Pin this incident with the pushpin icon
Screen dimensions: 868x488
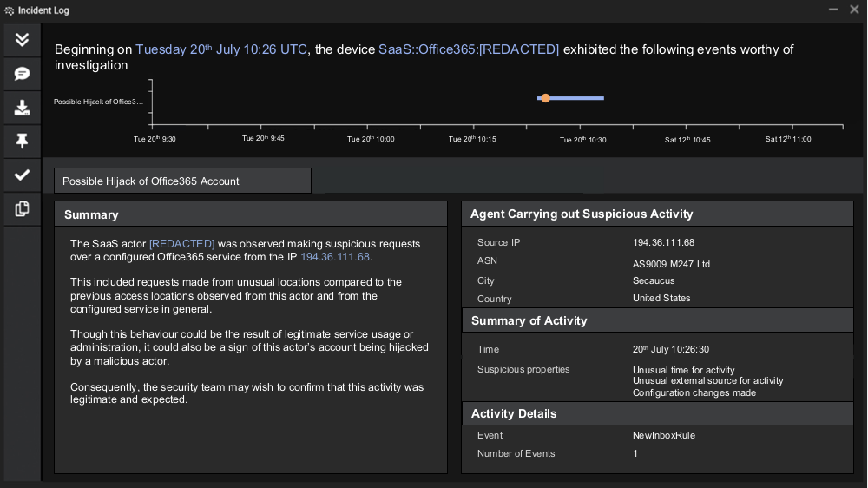[x=22, y=142]
